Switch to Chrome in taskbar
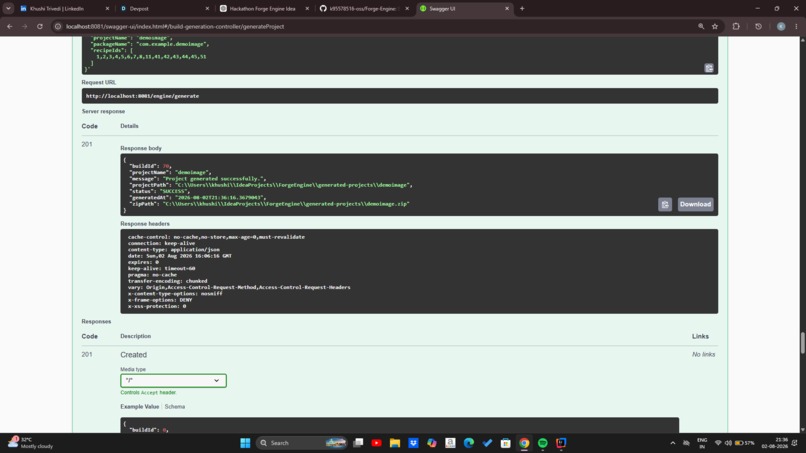 [x=524, y=443]
